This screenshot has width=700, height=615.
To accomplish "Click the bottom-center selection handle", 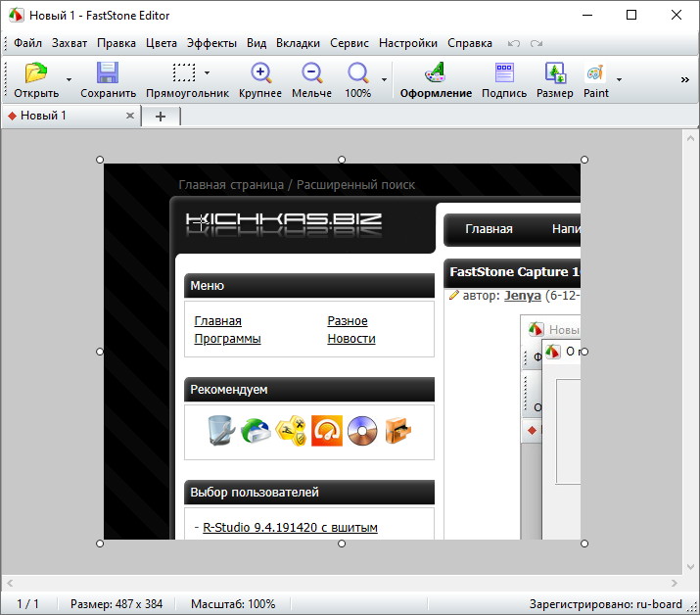I will click(342, 544).
